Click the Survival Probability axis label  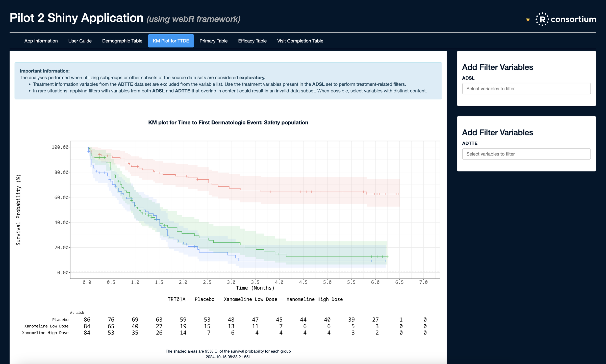pyautogui.click(x=18, y=210)
